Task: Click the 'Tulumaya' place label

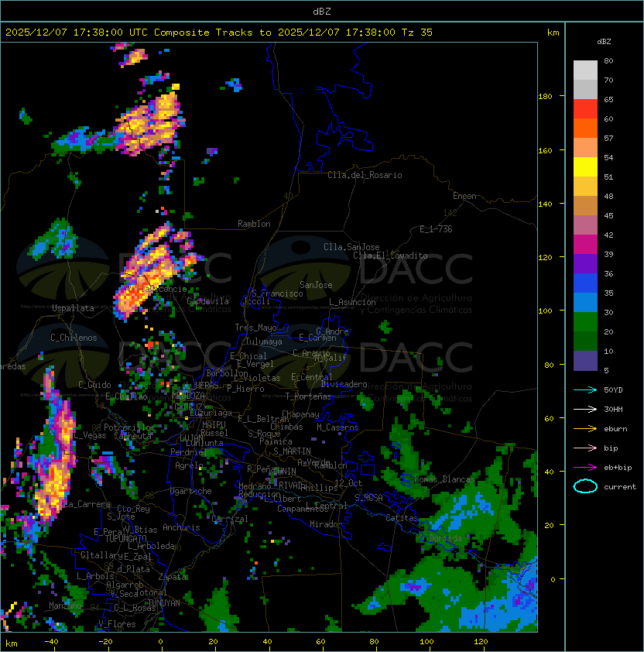Action: 264,341
